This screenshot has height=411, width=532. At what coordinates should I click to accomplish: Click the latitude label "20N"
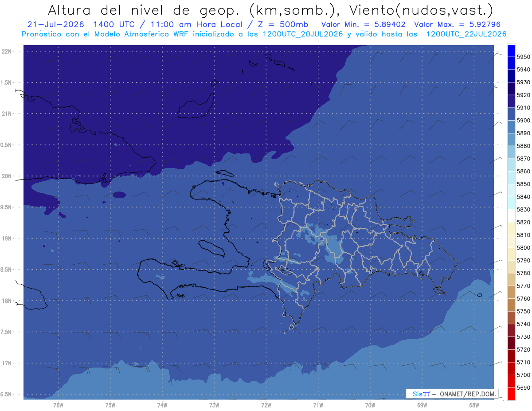[8, 176]
